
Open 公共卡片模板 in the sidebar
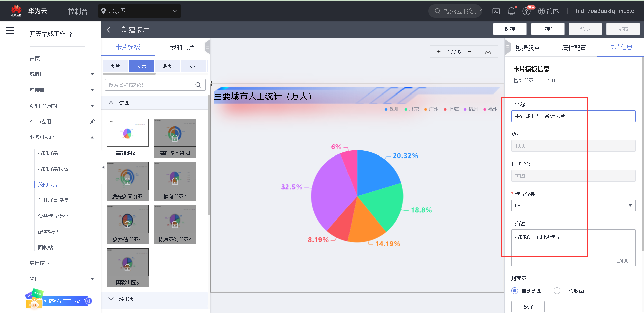point(53,216)
